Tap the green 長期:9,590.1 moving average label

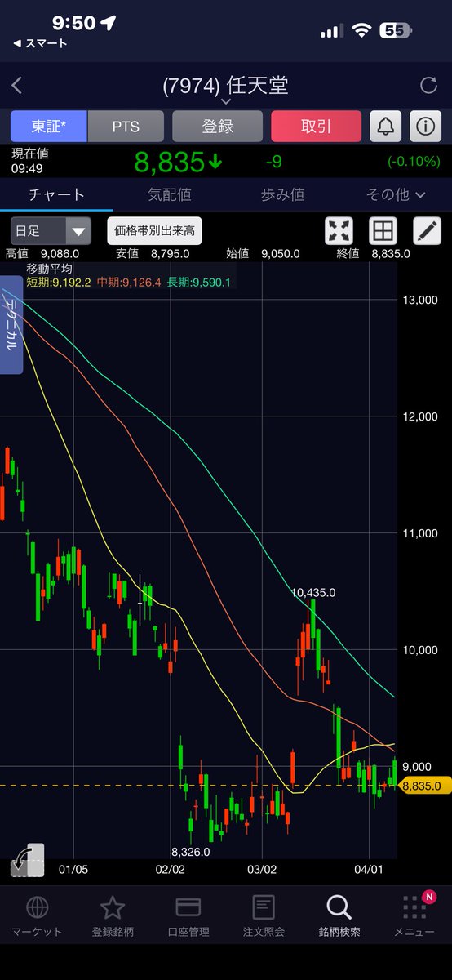coord(200,283)
